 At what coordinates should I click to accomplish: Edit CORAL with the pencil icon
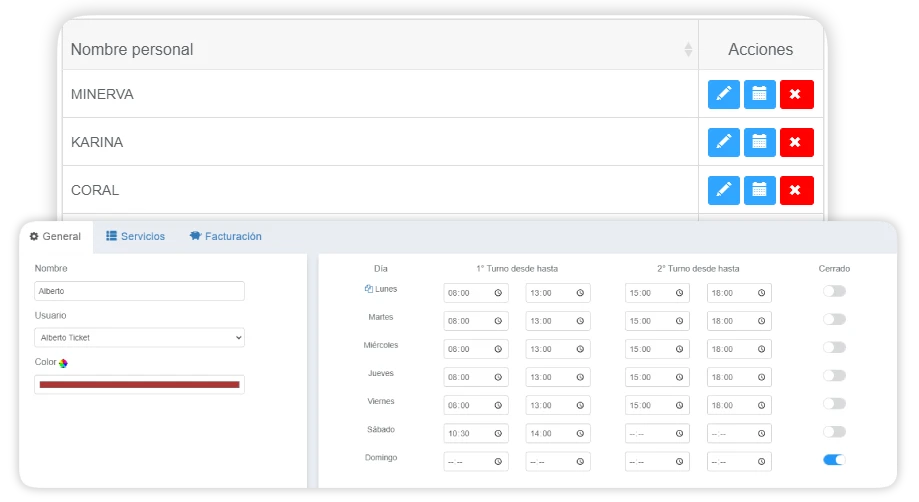[723, 190]
